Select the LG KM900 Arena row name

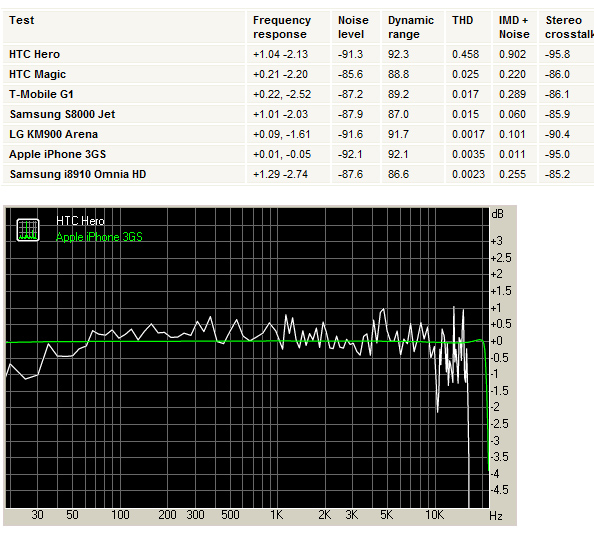pos(53,134)
